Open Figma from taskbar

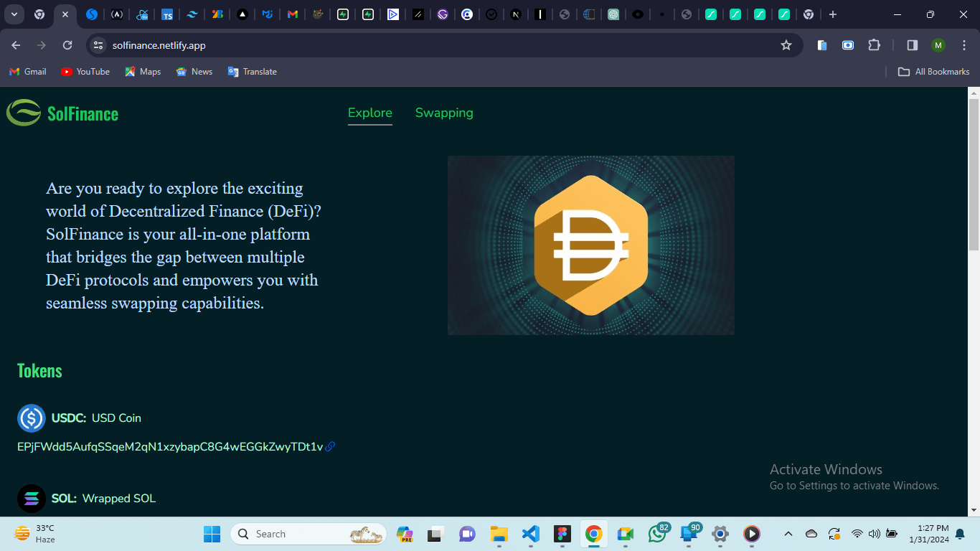coord(562,534)
